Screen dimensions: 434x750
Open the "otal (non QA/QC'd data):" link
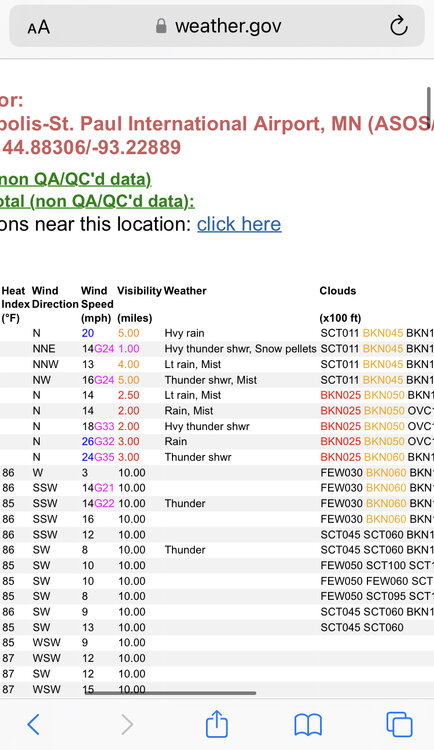(97, 201)
